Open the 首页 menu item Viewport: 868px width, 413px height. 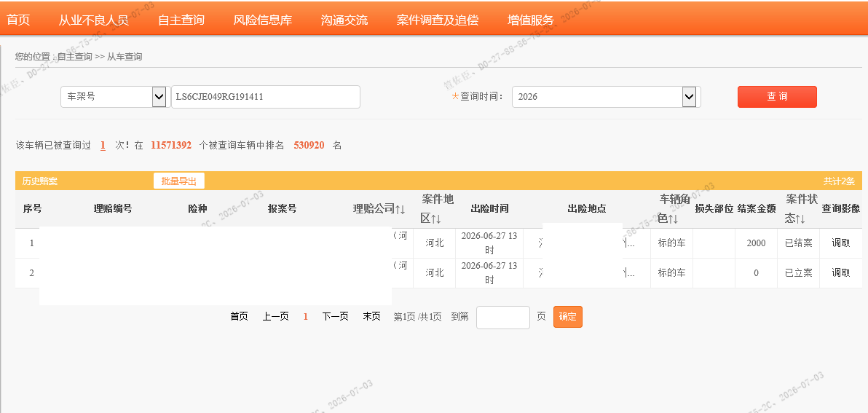(17, 20)
